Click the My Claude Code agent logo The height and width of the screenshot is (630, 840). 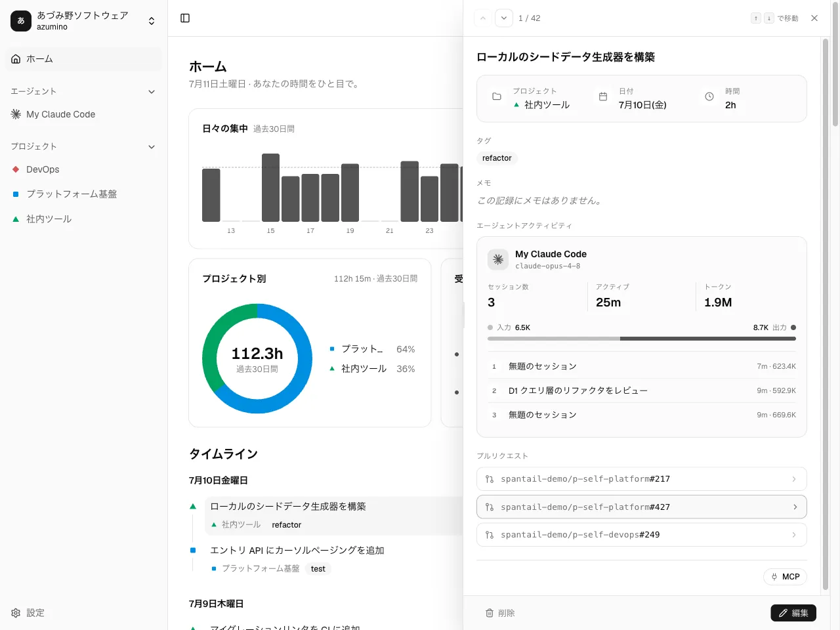pyautogui.click(x=498, y=259)
